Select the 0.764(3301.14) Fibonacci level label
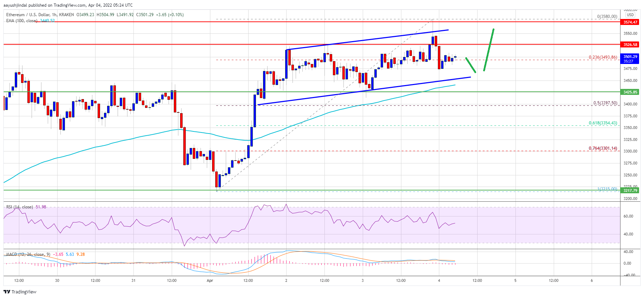The image size is (644, 298). pos(603,148)
